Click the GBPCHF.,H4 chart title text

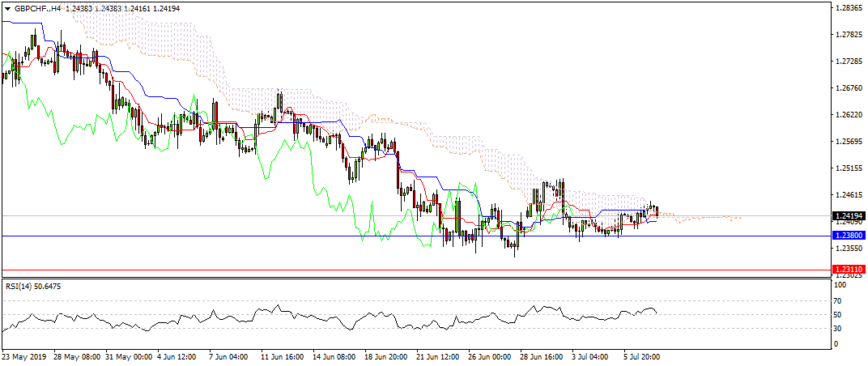tap(38, 6)
